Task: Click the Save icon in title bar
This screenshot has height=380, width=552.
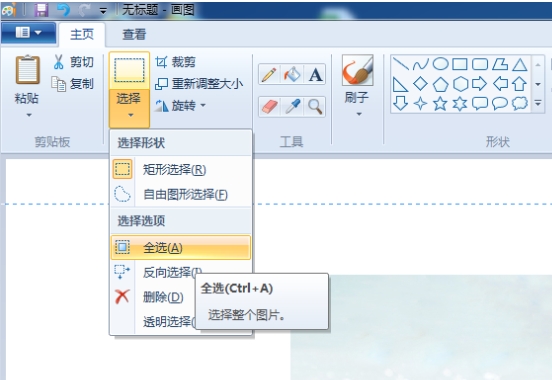Action: pyautogui.click(x=41, y=10)
